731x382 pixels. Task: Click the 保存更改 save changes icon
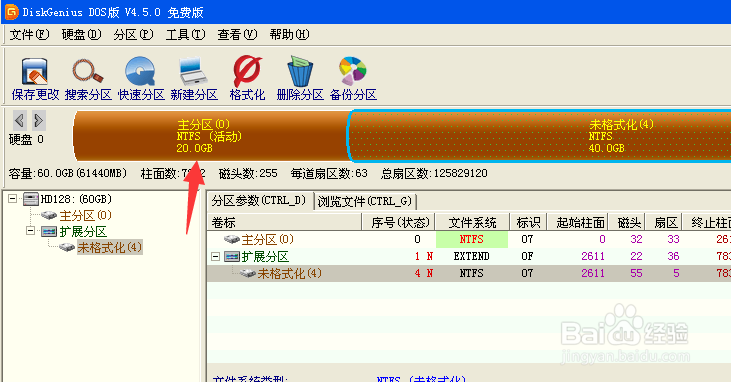pos(35,72)
